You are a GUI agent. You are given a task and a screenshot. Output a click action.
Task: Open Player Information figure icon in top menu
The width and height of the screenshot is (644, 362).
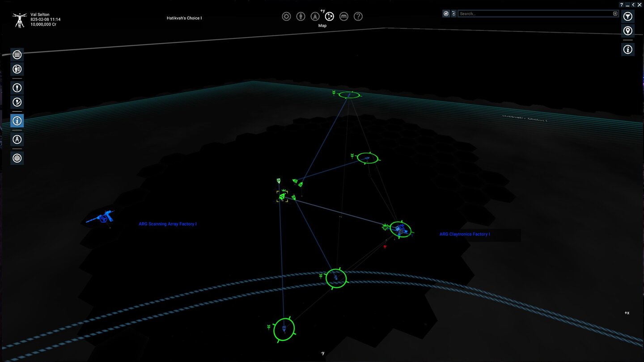click(x=301, y=17)
